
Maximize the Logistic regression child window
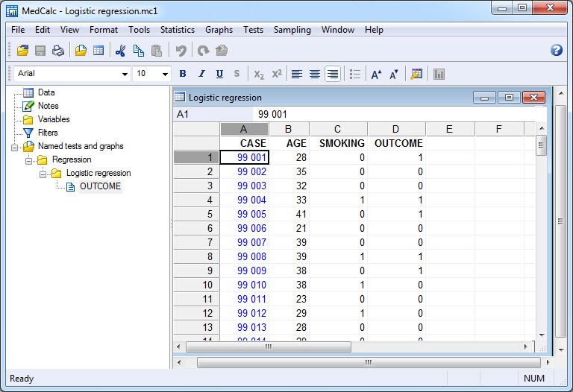click(509, 98)
